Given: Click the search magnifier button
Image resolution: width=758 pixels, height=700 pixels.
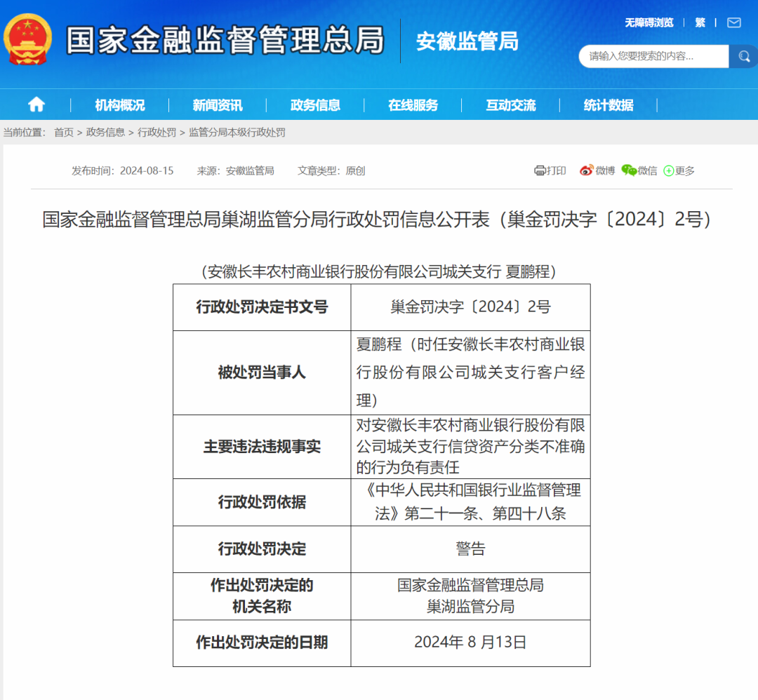Looking at the screenshot, I should click(x=743, y=57).
